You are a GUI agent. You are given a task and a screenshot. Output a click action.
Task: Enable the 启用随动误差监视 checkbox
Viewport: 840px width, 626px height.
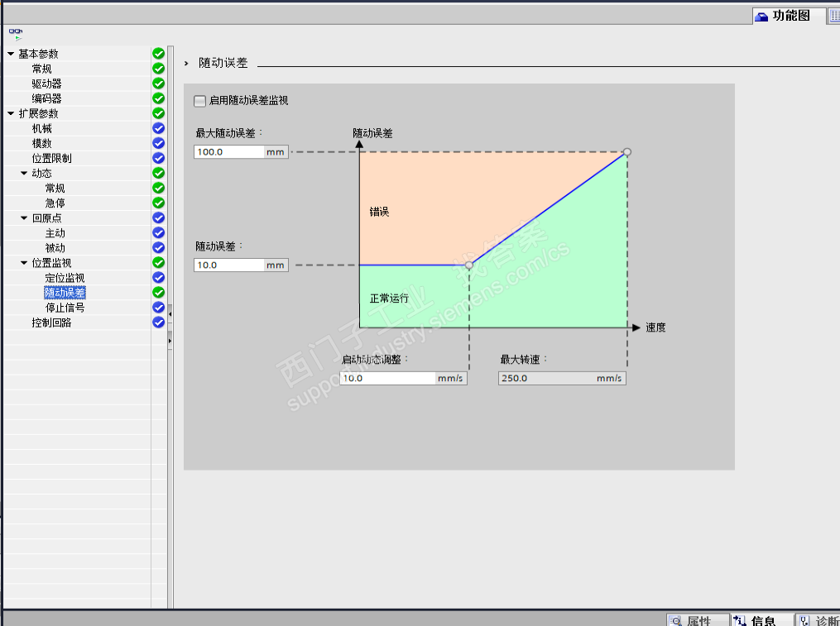[199, 101]
